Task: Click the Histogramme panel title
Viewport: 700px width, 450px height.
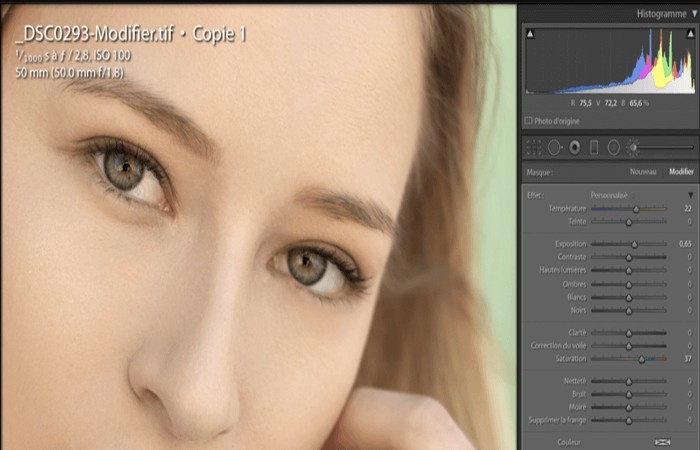Action: click(661, 14)
